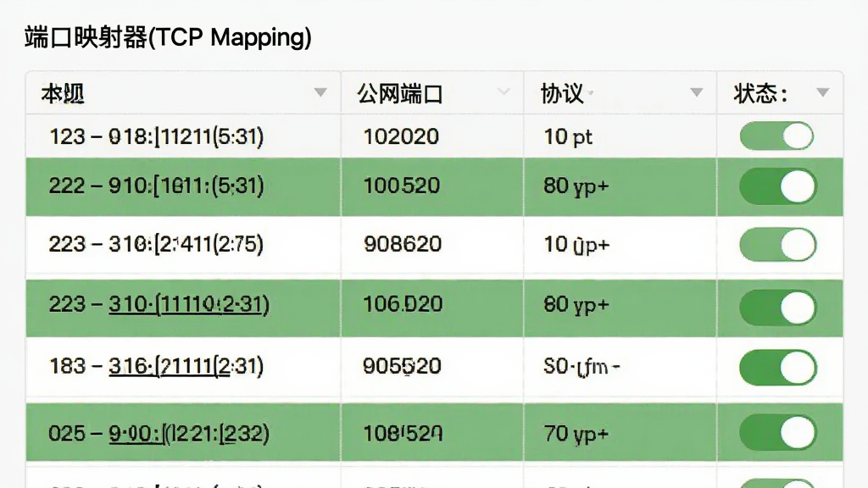Disable the mapping with port 908620
Viewport: 868px width, 488px height.
pos(778,245)
